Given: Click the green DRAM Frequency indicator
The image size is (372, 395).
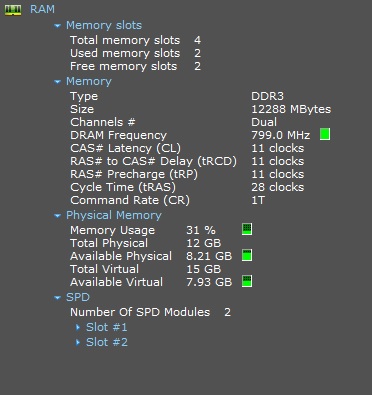Looking at the screenshot, I should pyautogui.click(x=325, y=134).
